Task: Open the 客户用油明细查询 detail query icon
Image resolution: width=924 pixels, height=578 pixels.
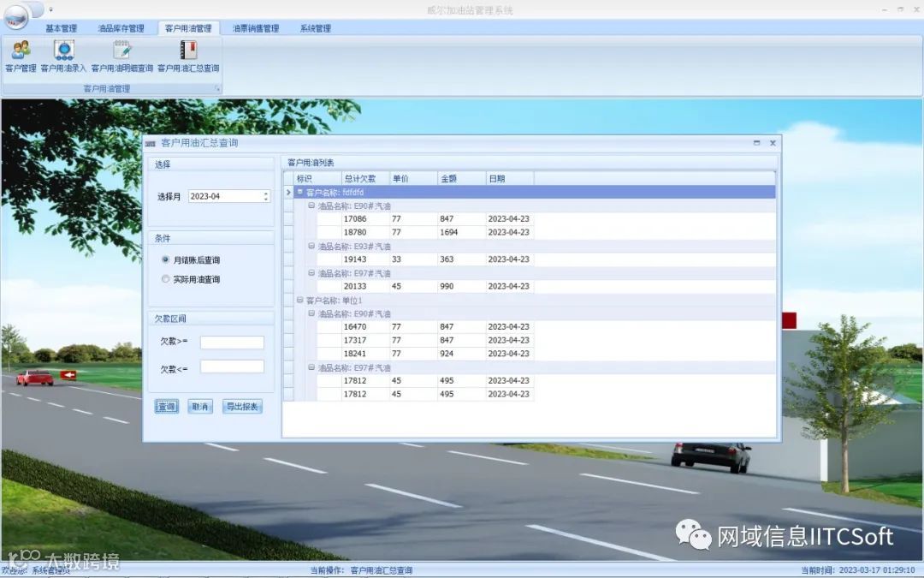Action: (x=122, y=56)
